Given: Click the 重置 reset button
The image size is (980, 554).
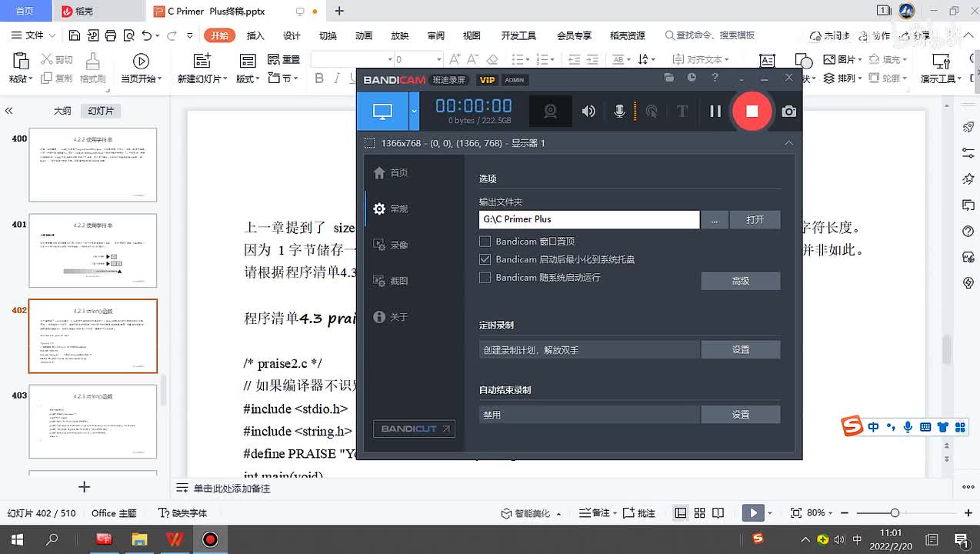Looking at the screenshot, I should click(x=284, y=59).
